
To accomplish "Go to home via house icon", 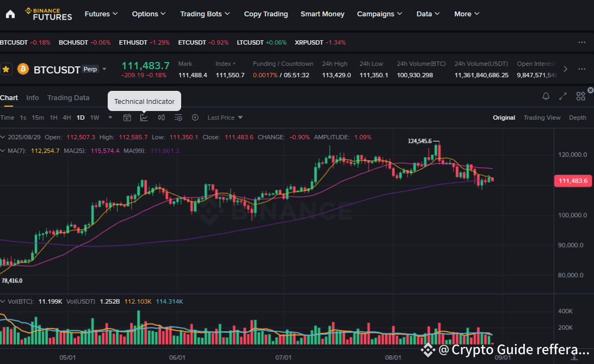I will tap(10, 14).
